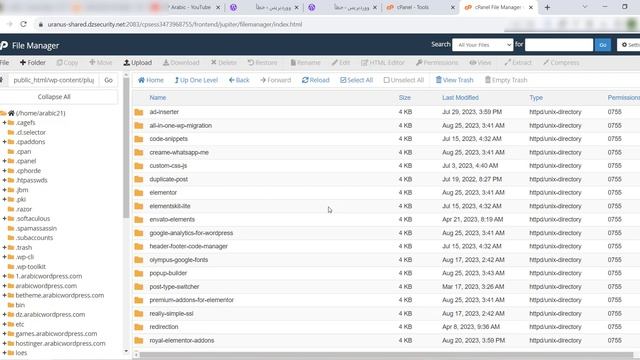Open the HTML Editor
The height and width of the screenshot is (360, 640).
[383, 62]
